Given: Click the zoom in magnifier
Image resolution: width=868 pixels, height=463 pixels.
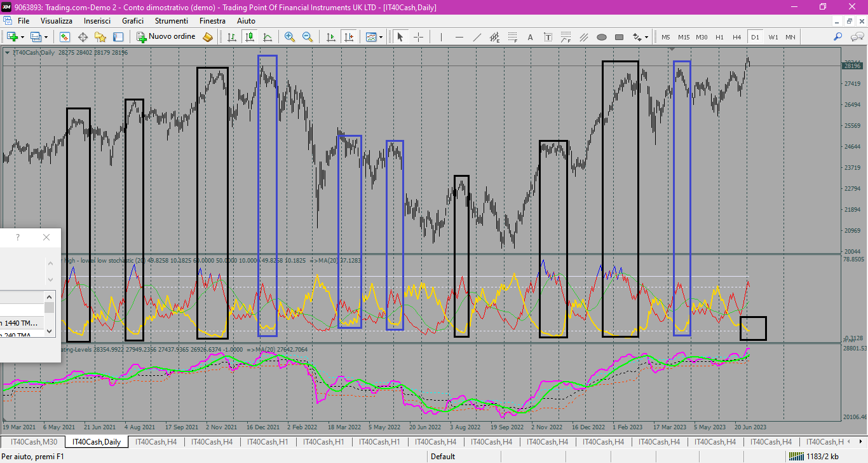Looking at the screenshot, I should pyautogui.click(x=290, y=37).
